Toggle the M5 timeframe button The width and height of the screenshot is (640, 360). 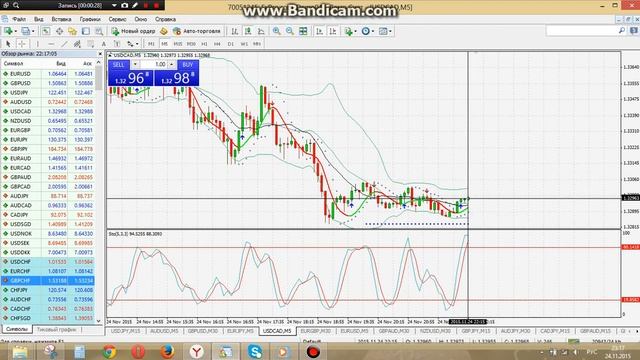(x=164, y=44)
